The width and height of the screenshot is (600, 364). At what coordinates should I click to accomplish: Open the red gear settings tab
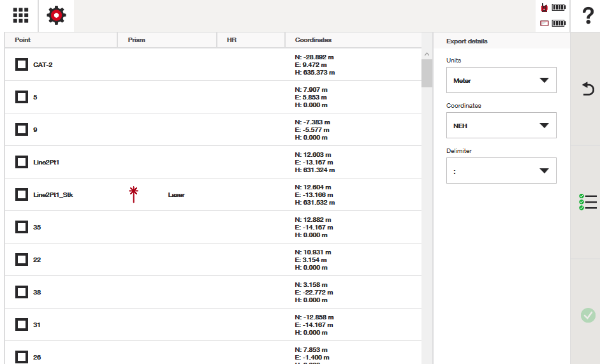click(x=57, y=16)
